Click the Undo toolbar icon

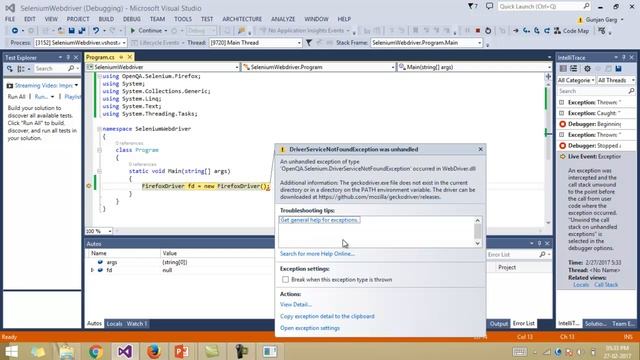pyautogui.click(x=96, y=31)
